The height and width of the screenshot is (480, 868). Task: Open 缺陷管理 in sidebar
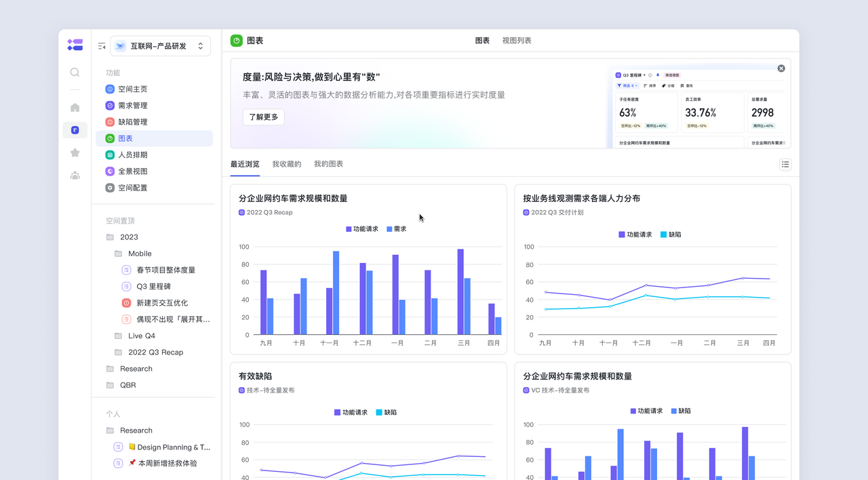click(154, 122)
